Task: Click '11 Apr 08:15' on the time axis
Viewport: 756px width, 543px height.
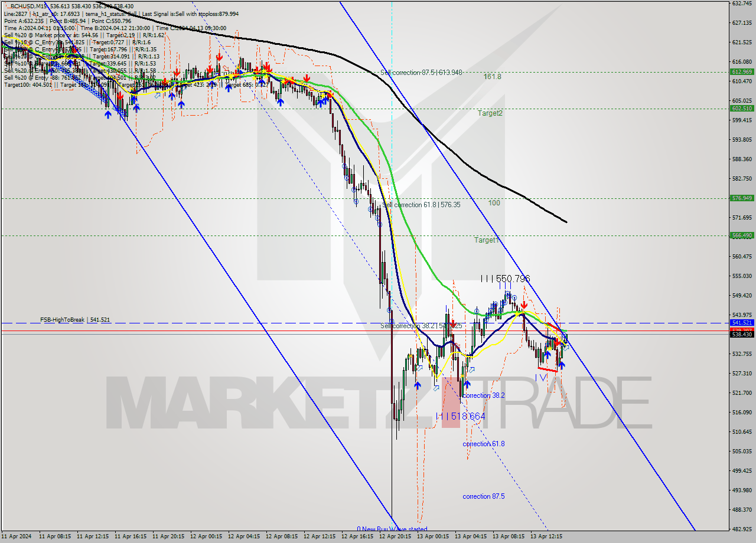Action: pyautogui.click(x=55, y=537)
